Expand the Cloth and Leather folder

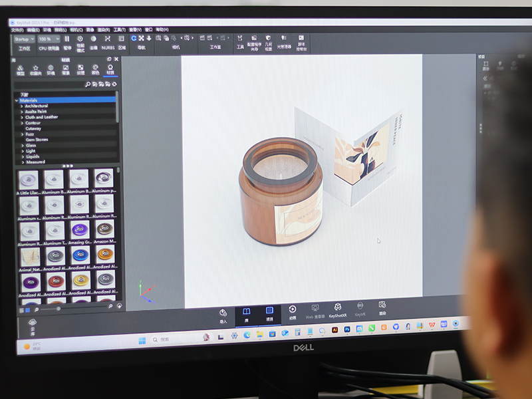pos(22,118)
